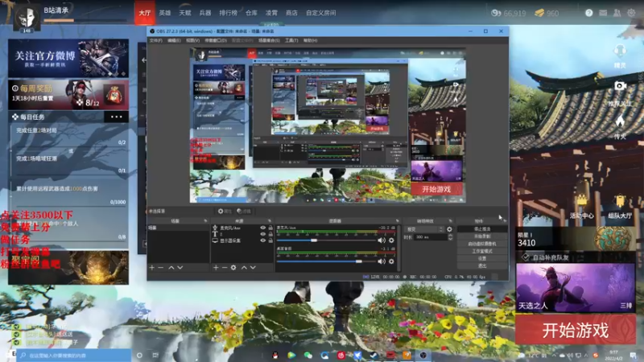The image size is (644, 362).
Task: Adjust the transition duration stepper
Action: [x=450, y=237]
